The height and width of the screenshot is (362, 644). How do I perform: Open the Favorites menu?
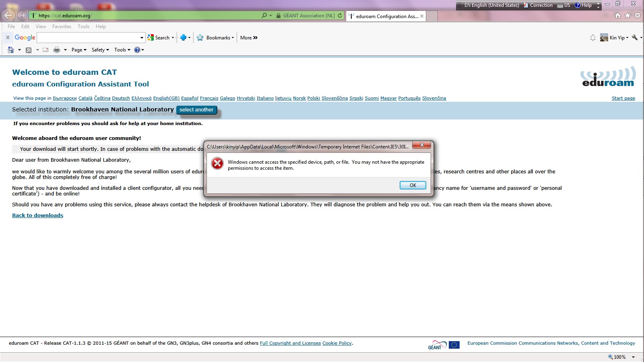62,27
